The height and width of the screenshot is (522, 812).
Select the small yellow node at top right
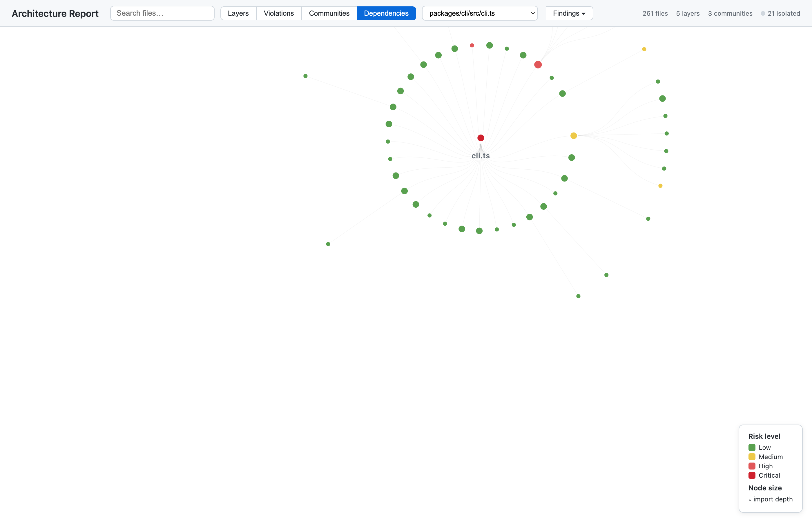point(644,50)
